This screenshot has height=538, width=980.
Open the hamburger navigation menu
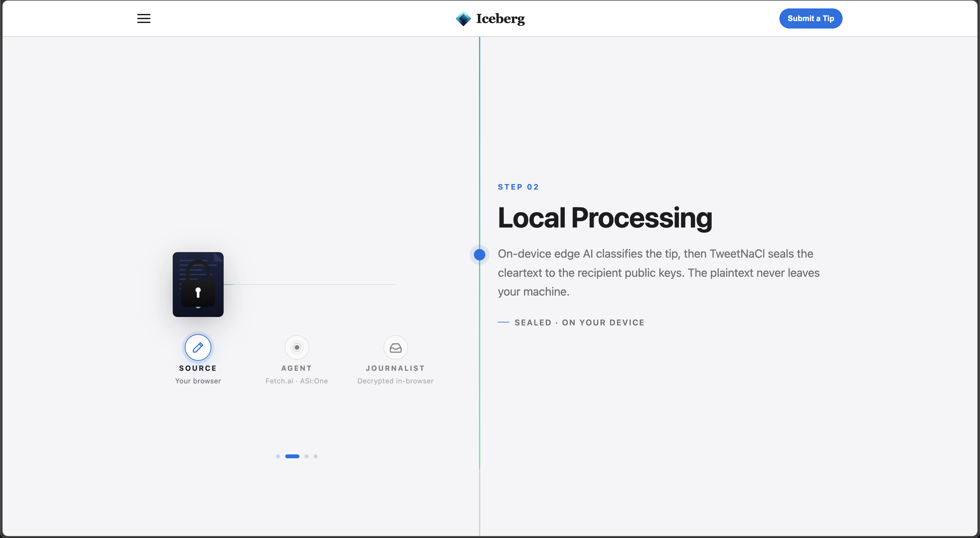(144, 18)
